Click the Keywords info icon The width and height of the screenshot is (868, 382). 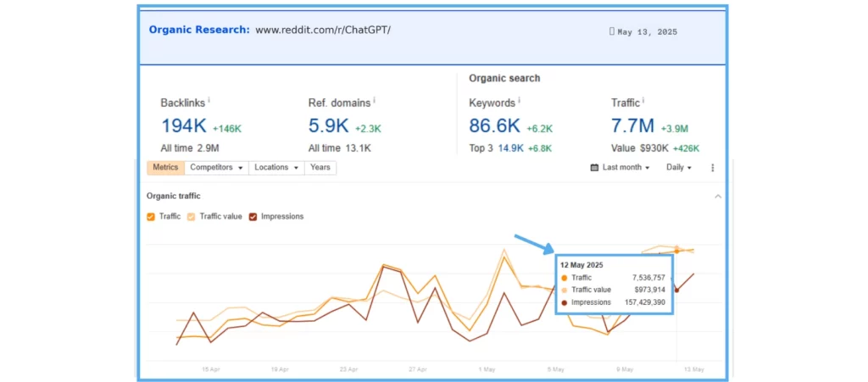point(519,101)
